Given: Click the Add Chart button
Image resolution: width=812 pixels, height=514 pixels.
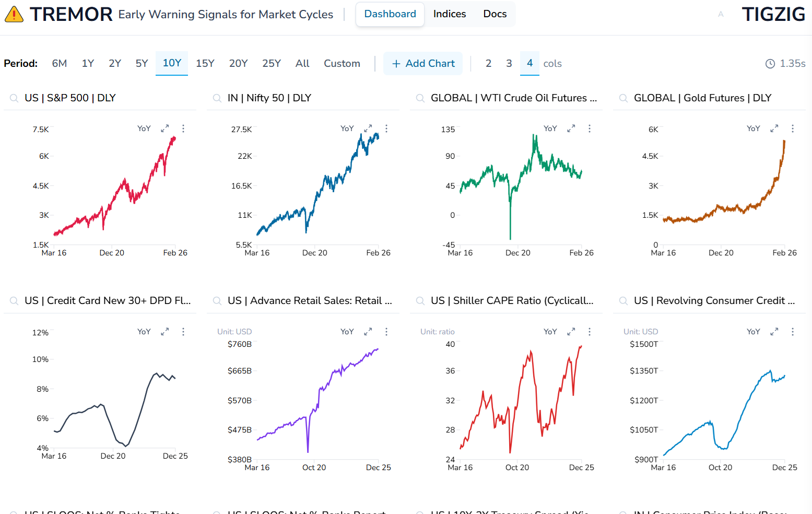Looking at the screenshot, I should click(423, 64).
